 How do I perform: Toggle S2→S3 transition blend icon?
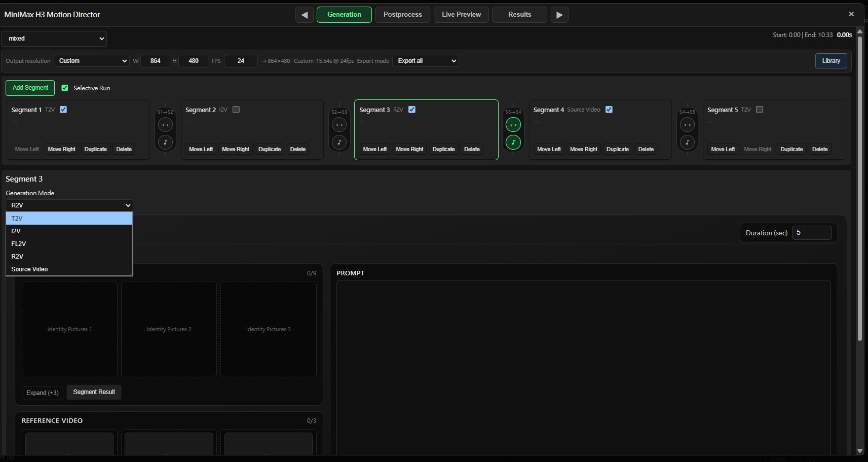[339, 125]
